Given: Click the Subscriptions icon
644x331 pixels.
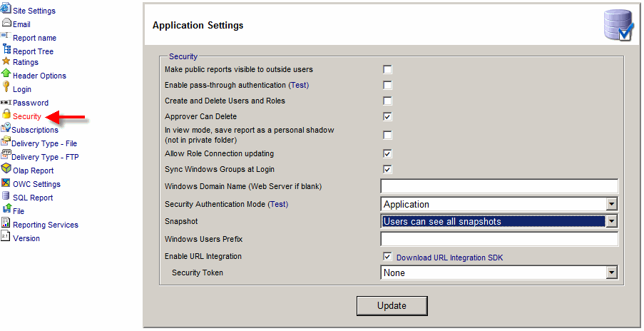Looking at the screenshot, I should (x=6, y=127).
